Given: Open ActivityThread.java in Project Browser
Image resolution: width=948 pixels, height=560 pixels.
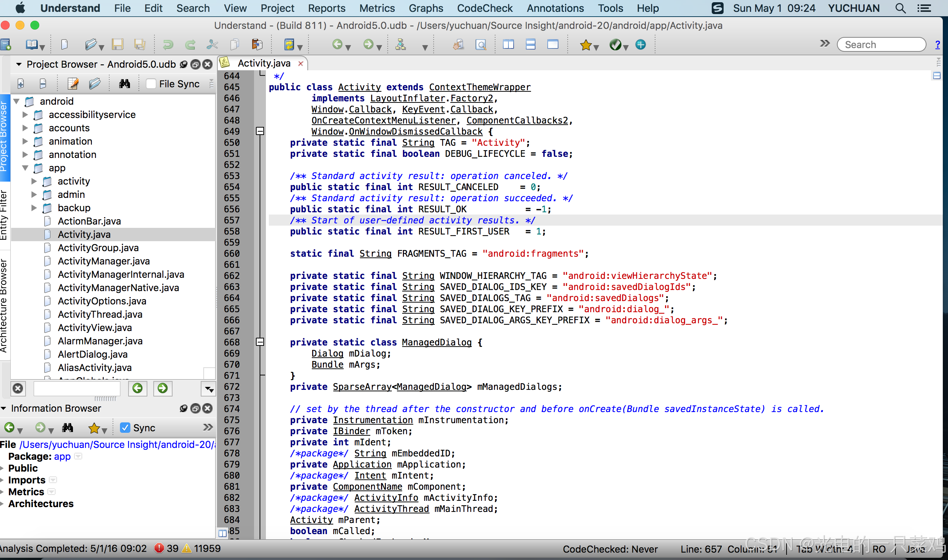Looking at the screenshot, I should (x=100, y=314).
